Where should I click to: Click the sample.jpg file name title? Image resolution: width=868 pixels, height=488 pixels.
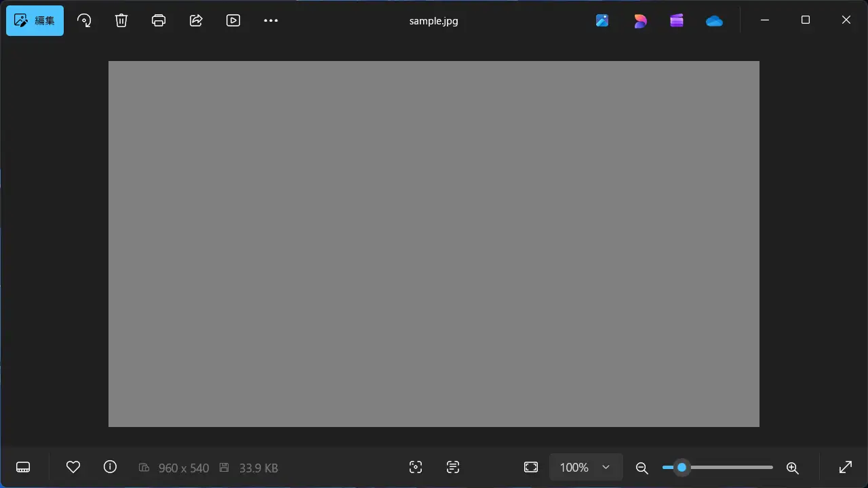point(434,20)
